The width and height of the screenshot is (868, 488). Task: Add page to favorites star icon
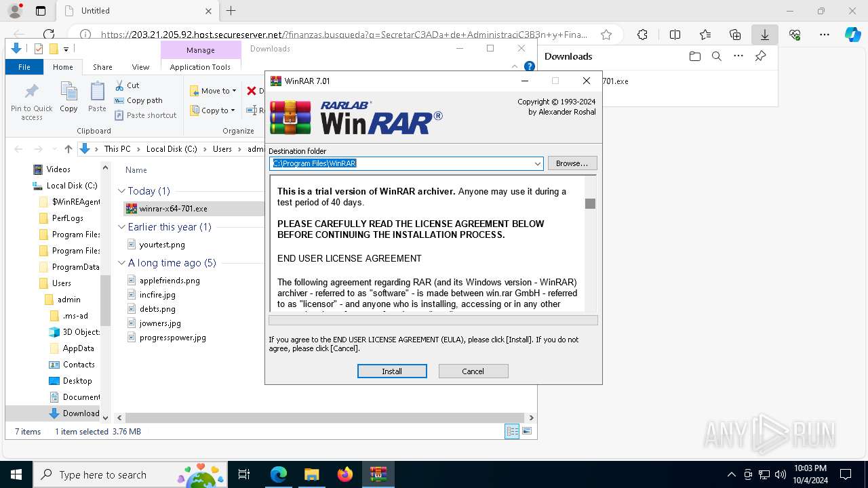(x=606, y=35)
